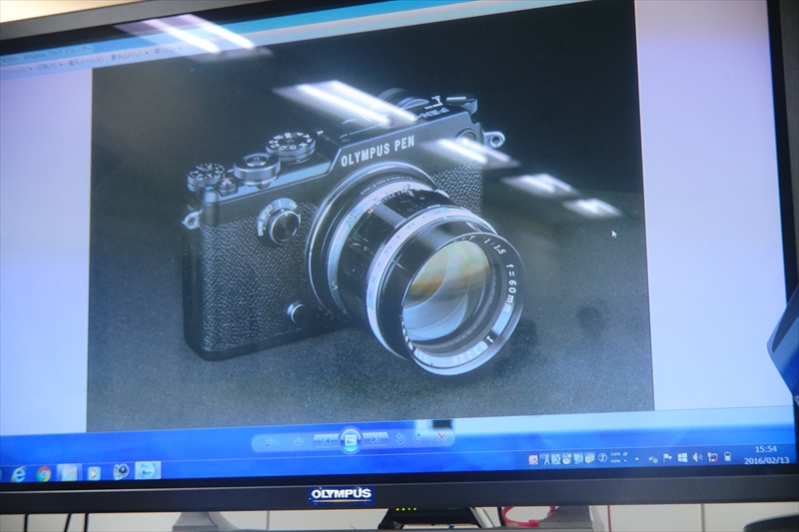Viewport: 799px width, 532px height.
Task: Delete the photo with the red X button
Action: pos(441,437)
